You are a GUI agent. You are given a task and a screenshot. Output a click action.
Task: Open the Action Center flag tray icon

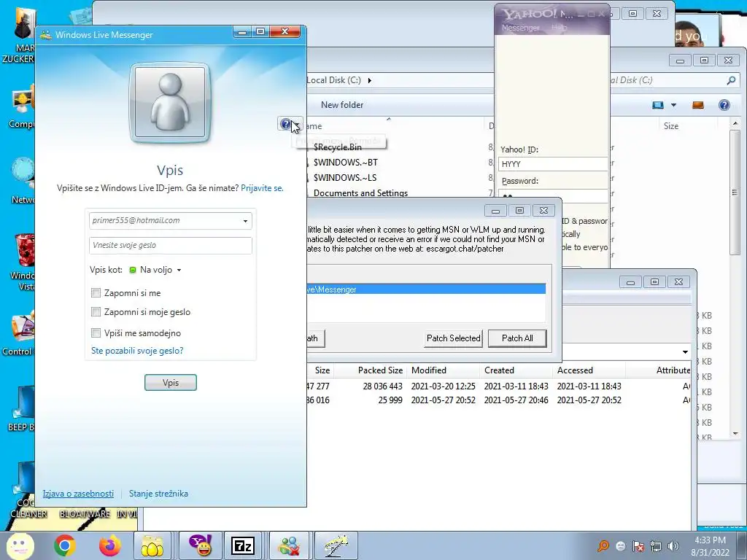click(x=638, y=545)
